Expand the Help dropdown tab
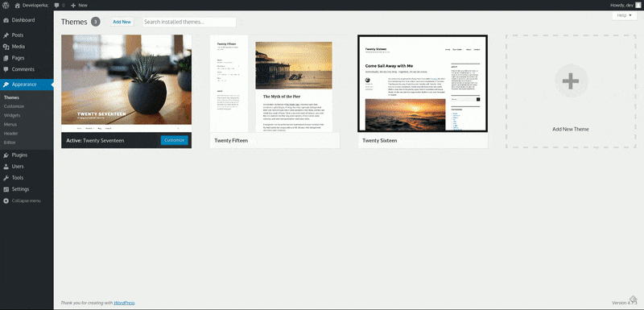Screen dimensions: 644x310 coord(625,15)
